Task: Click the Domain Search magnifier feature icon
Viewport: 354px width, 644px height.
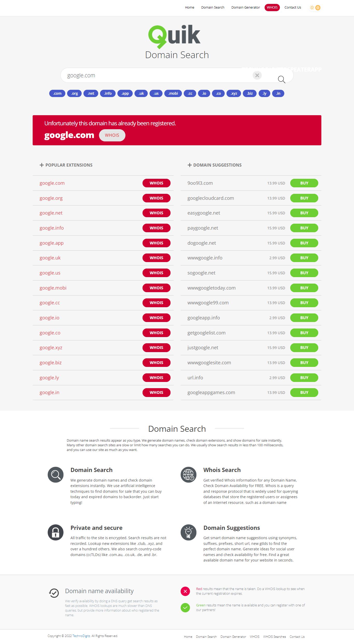Action: tap(55, 475)
